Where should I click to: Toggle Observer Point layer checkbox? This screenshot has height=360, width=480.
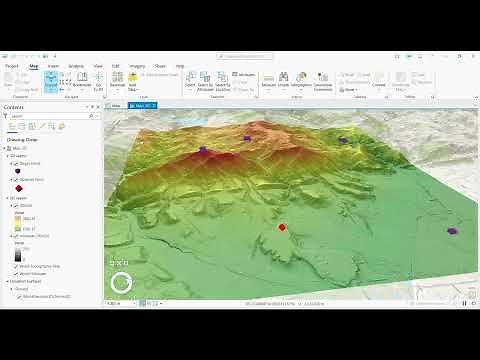[16, 180]
